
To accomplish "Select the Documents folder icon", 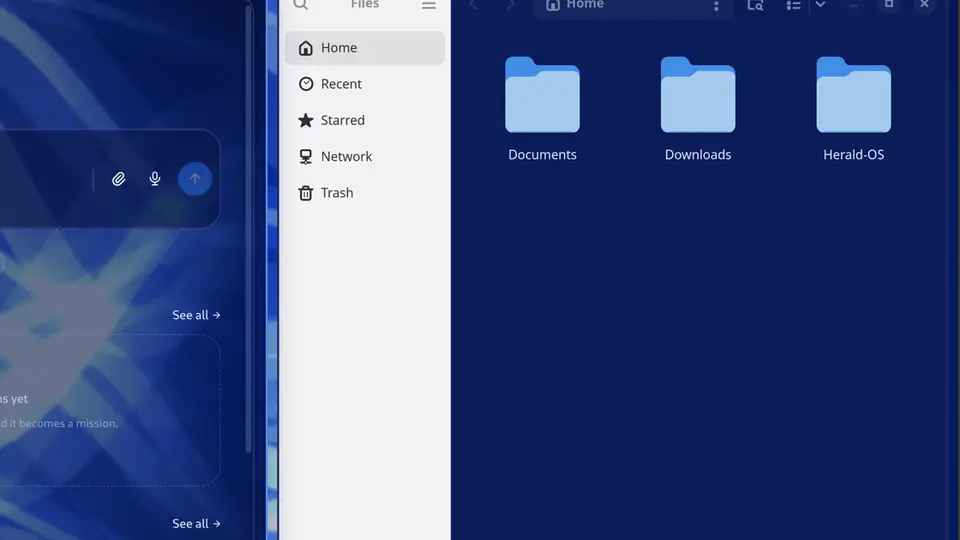I will [x=542, y=94].
